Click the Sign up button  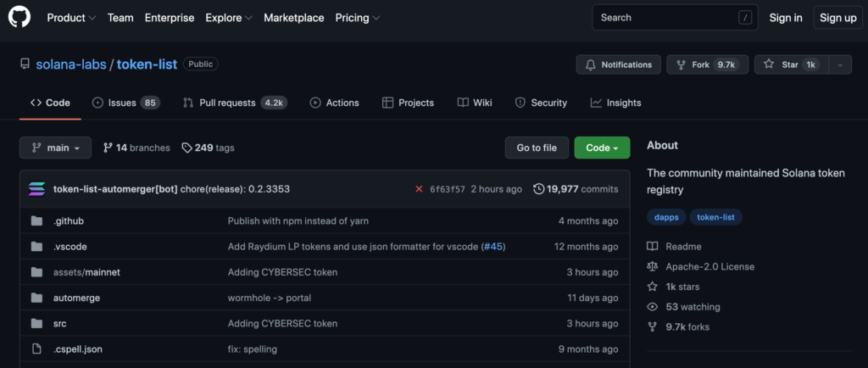click(838, 18)
